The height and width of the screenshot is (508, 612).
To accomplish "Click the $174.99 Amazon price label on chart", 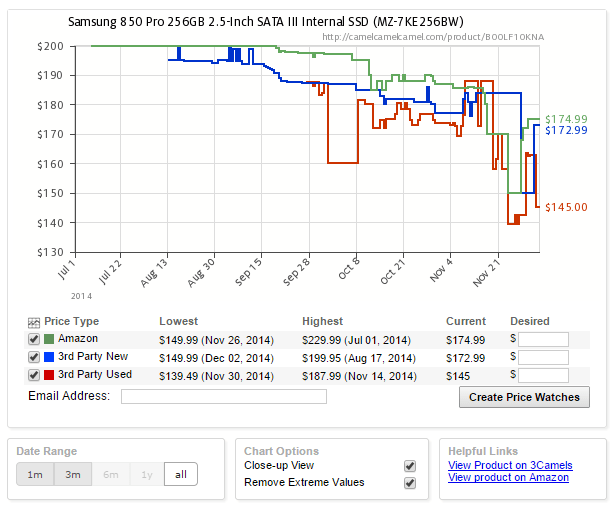I will pos(565,120).
